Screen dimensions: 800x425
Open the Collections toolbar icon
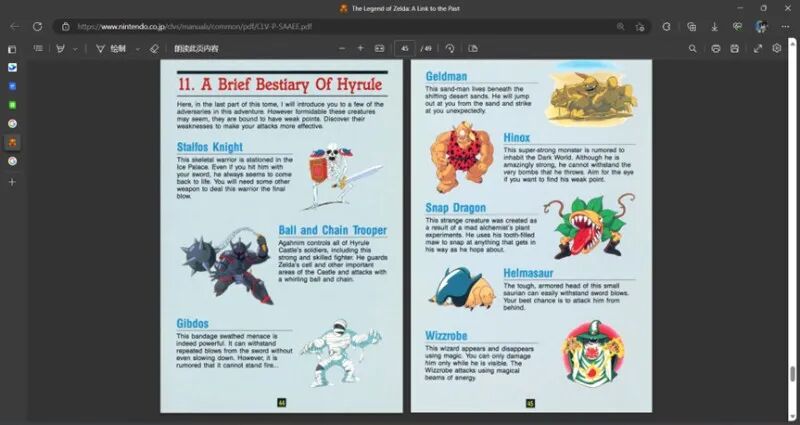[691, 27]
